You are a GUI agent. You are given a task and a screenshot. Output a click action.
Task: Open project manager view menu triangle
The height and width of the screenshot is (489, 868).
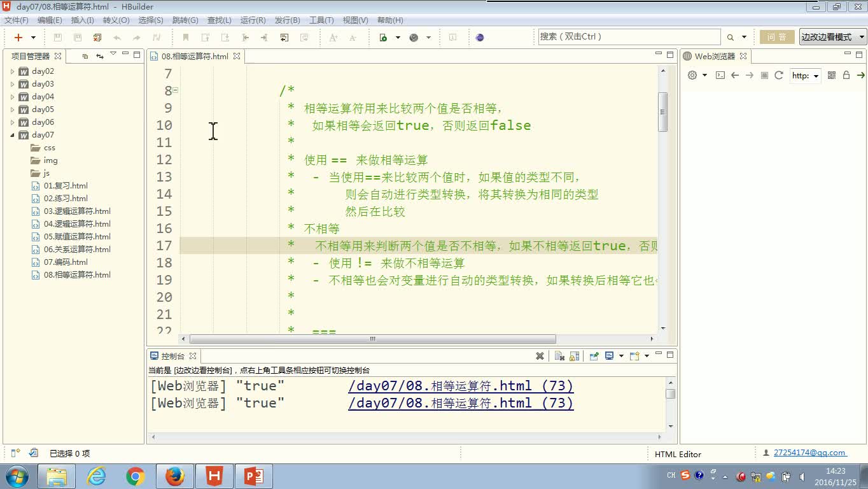pos(113,53)
